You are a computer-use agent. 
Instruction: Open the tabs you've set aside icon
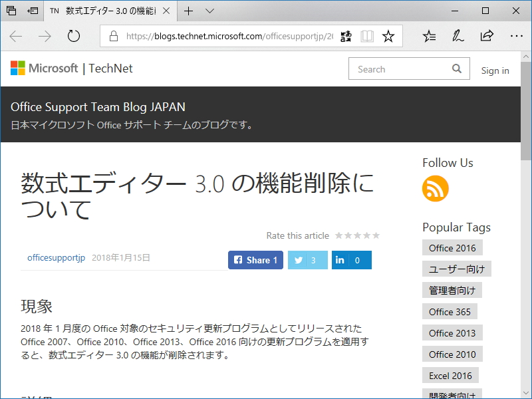(x=11, y=11)
